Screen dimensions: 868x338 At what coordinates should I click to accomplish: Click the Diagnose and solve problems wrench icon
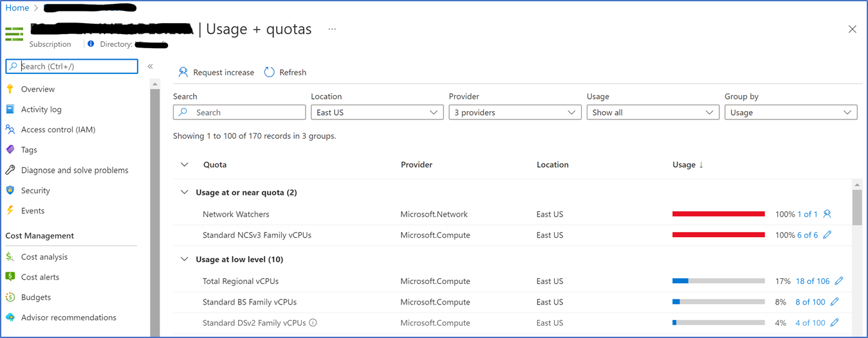(x=10, y=170)
